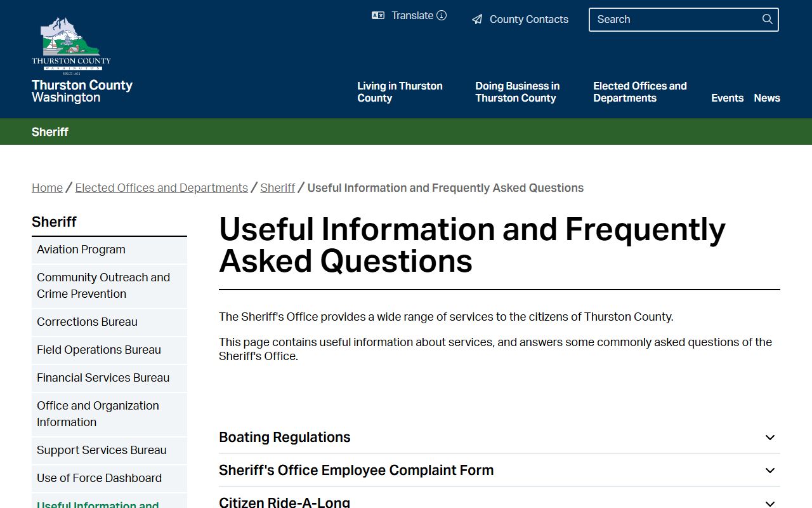Open the Translate option
Image resolution: width=812 pixels, height=508 pixels.
tap(412, 15)
